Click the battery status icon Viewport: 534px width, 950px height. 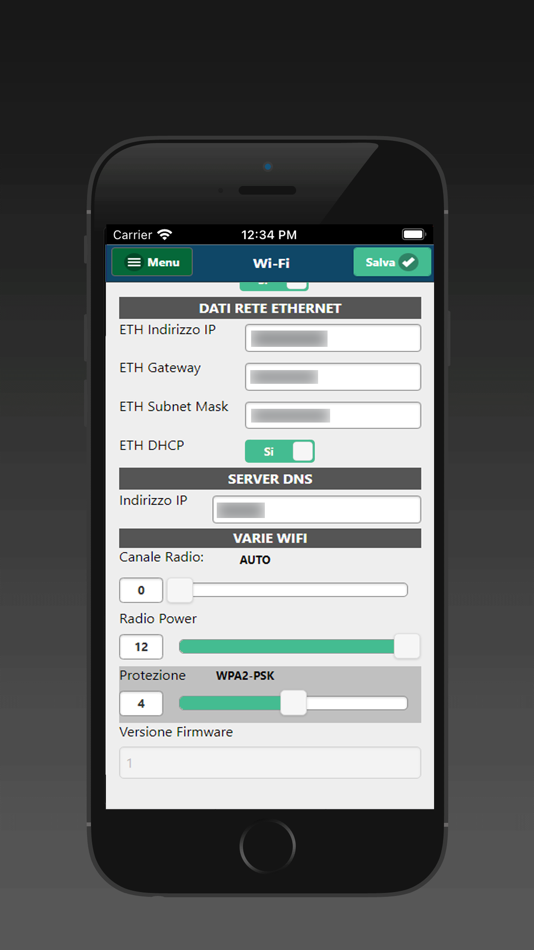click(414, 234)
